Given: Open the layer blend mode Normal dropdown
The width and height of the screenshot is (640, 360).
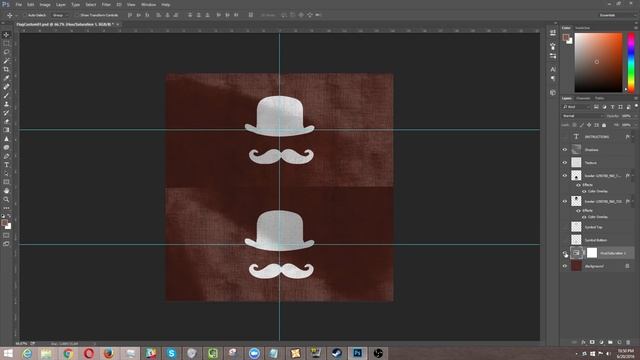Looking at the screenshot, I should point(582,116).
